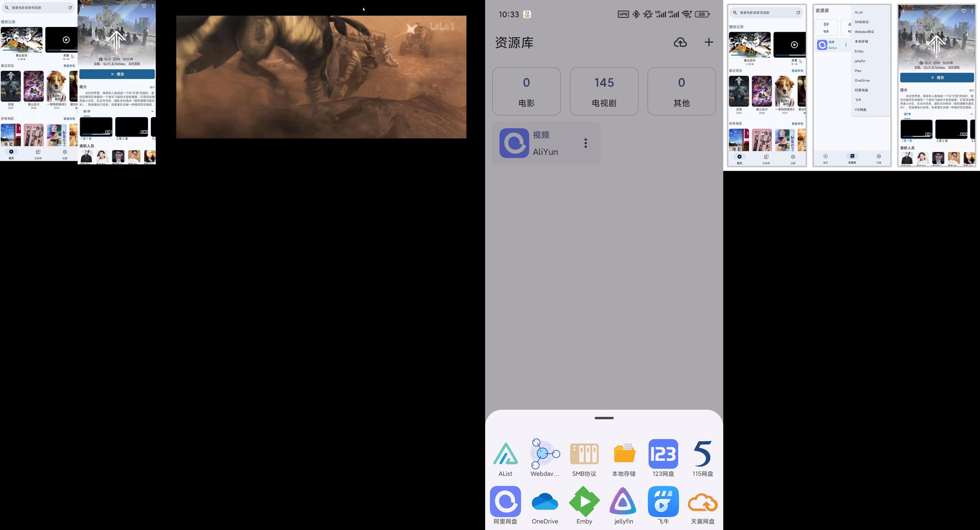This screenshot has height=530, width=980.
Task: Choose the Webdav protocol icon
Action: click(545, 454)
